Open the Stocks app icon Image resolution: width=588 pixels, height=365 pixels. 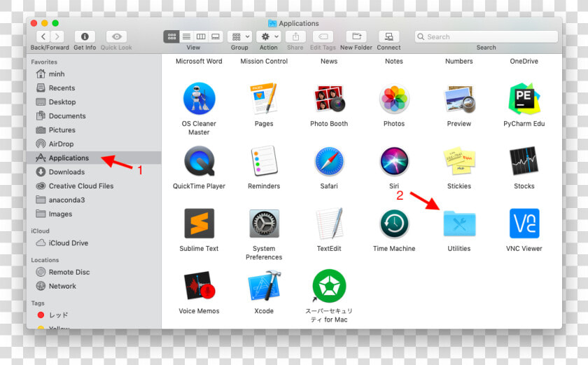coord(524,161)
